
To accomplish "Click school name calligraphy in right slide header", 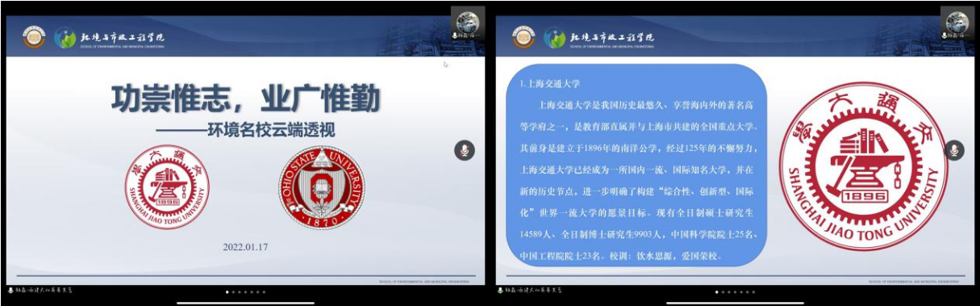I will click(612, 37).
